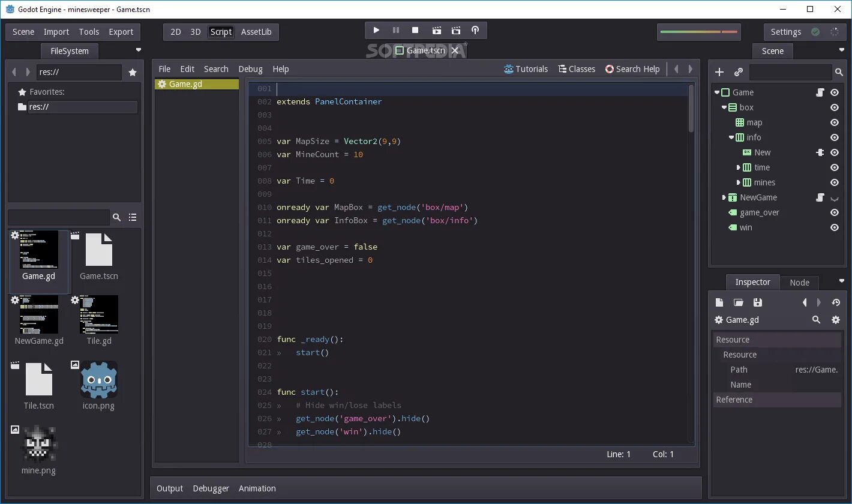Hide the time node
Viewport: 852px width, 504px height.
click(835, 167)
